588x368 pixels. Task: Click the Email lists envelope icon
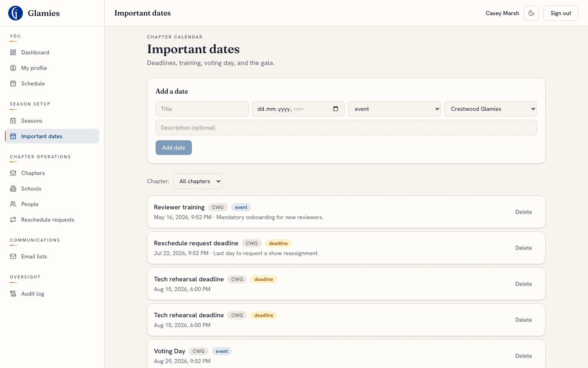click(x=13, y=256)
